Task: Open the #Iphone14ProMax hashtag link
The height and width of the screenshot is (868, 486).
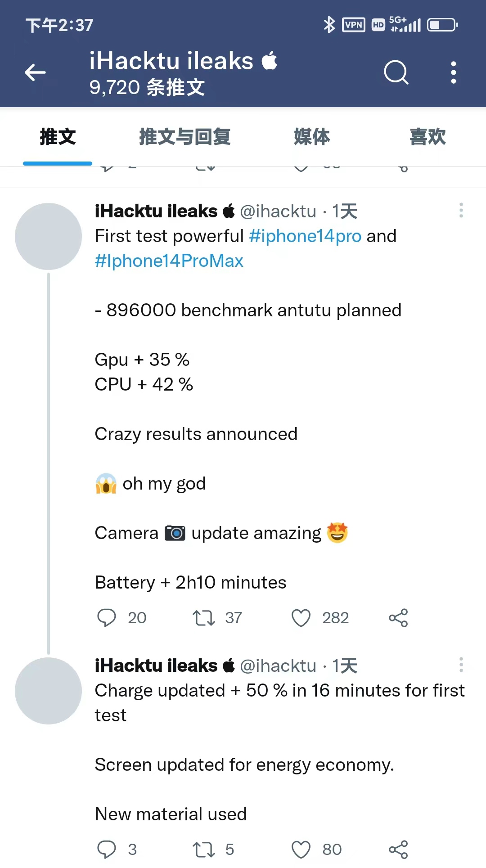Action: pos(169,261)
